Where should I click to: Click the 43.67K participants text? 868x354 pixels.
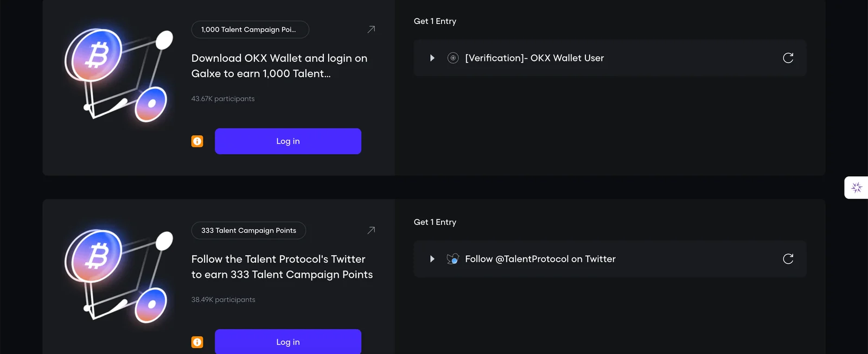click(x=223, y=99)
